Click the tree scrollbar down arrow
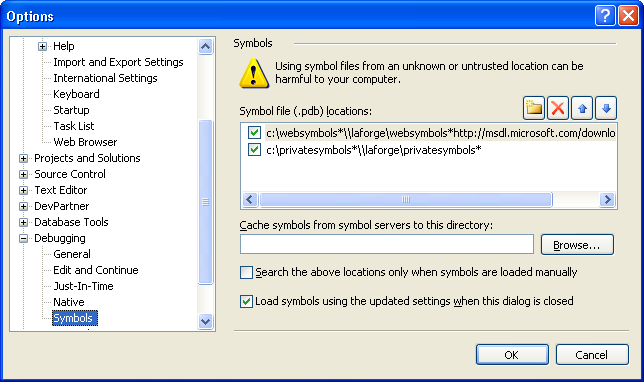644x382 pixels. 205,321
